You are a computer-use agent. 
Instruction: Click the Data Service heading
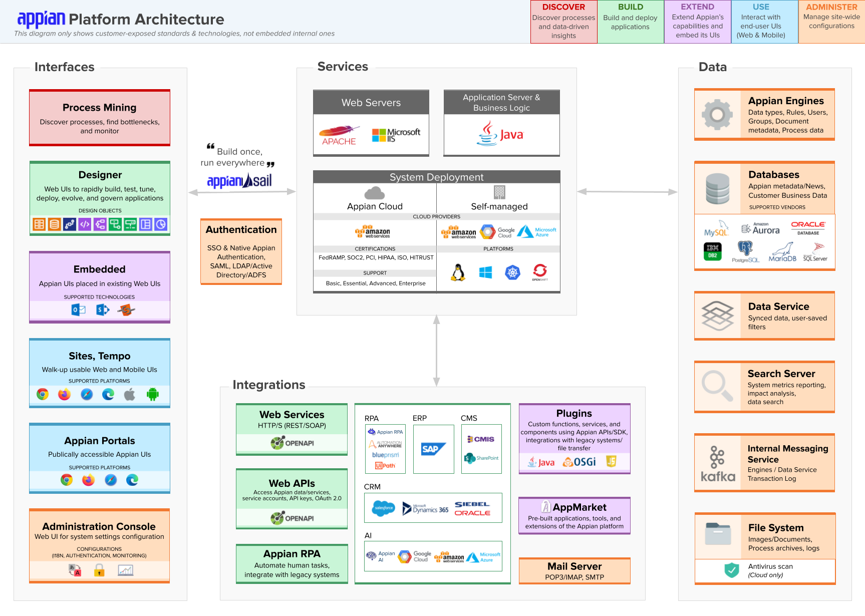[778, 306]
